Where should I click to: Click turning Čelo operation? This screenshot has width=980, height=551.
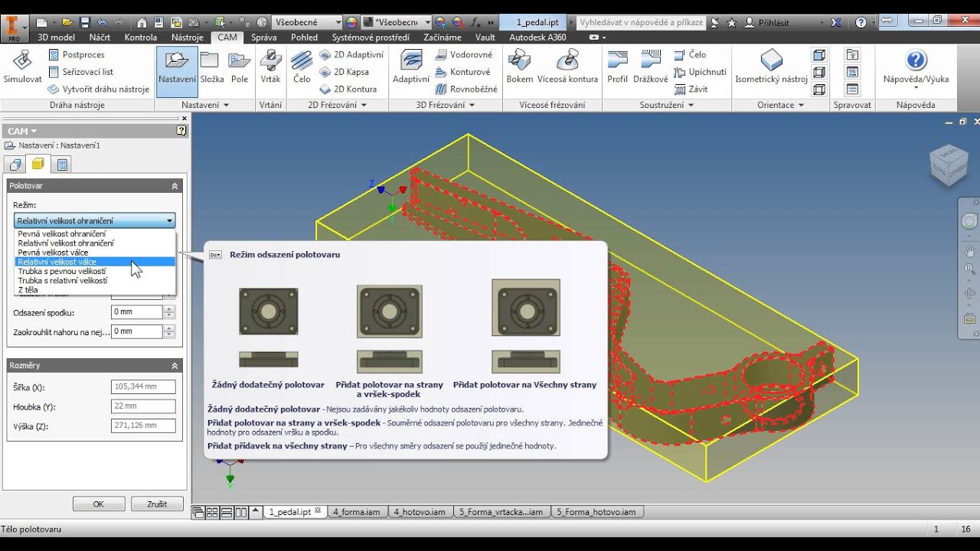point(691,54)
